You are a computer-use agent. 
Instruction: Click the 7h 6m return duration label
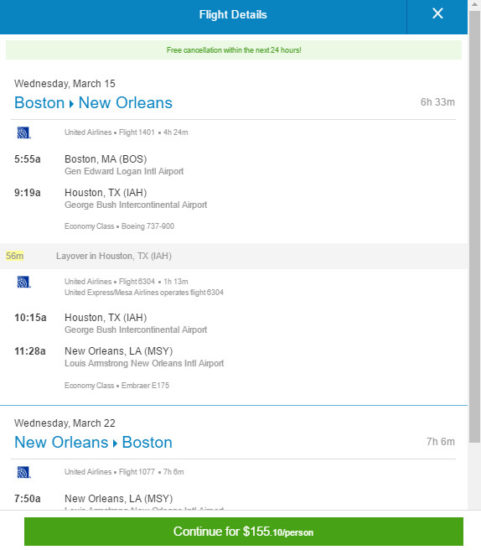(x=441, y=442)
